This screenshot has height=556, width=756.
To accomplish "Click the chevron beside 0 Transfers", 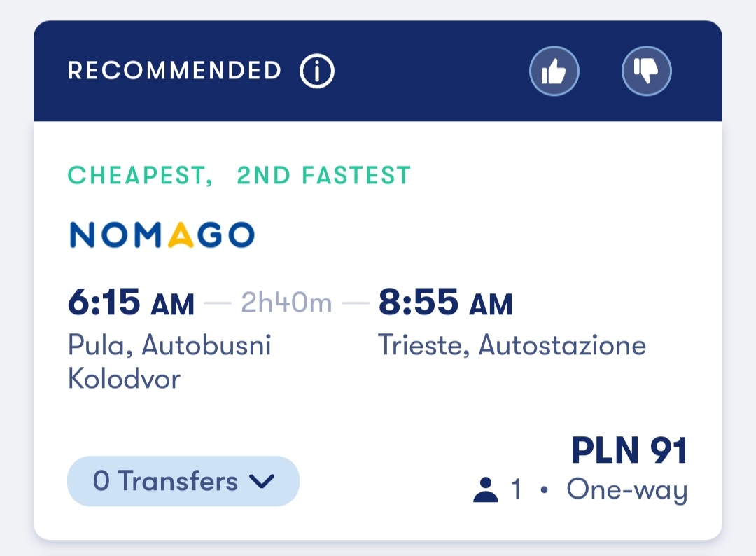I will click(x=262, y=481).
